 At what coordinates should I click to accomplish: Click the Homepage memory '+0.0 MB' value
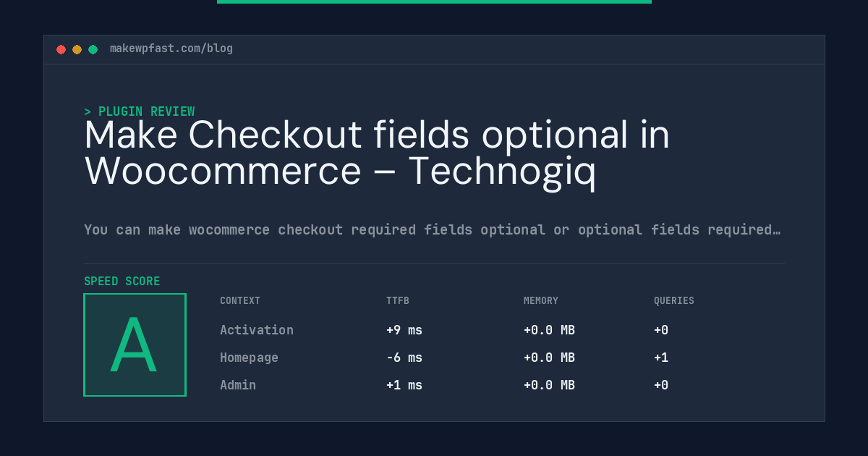[549, 358]
